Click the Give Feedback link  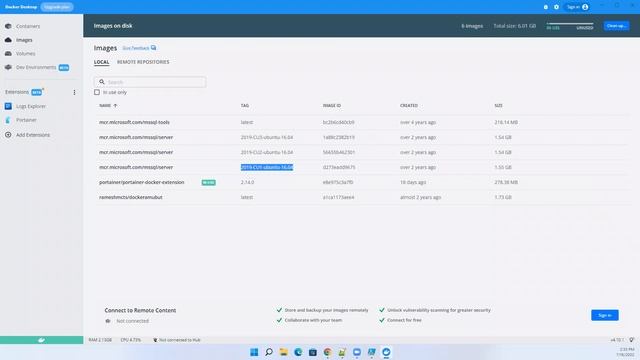136,48
